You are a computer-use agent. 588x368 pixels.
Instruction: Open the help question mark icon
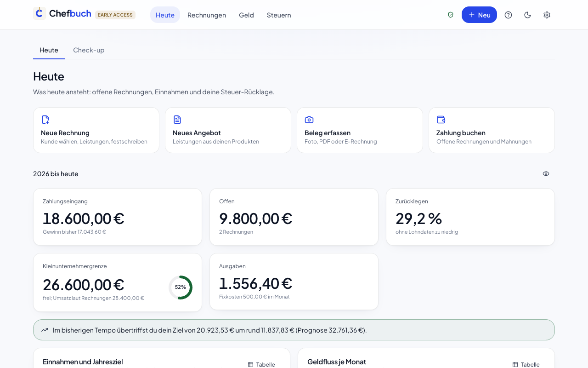click(x=508, y=15)
